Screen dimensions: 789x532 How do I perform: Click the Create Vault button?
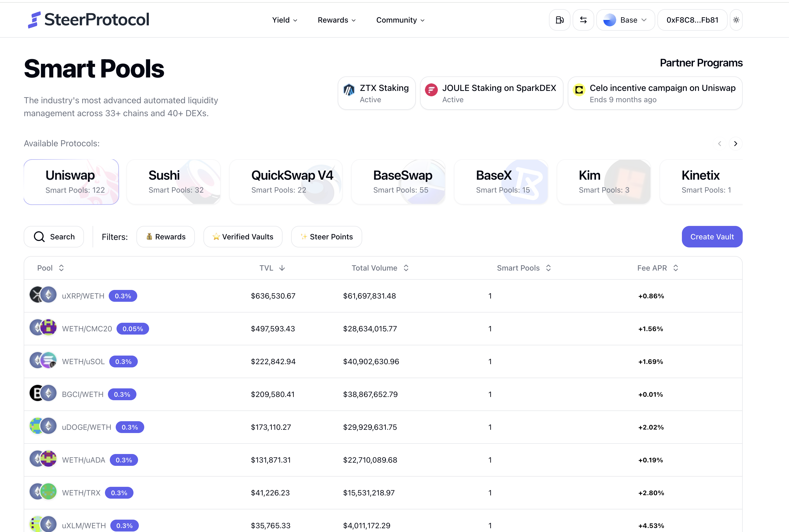click(x=712, y=237)
